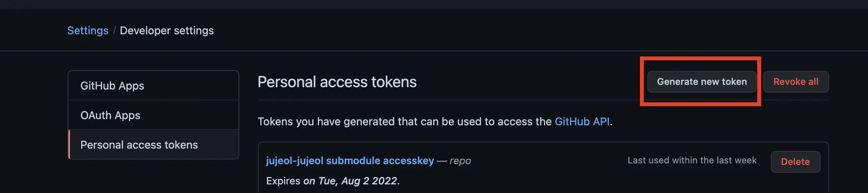
Task: Click the tokens description sentence
Action: pyautogui.click(x=404, y=122)
